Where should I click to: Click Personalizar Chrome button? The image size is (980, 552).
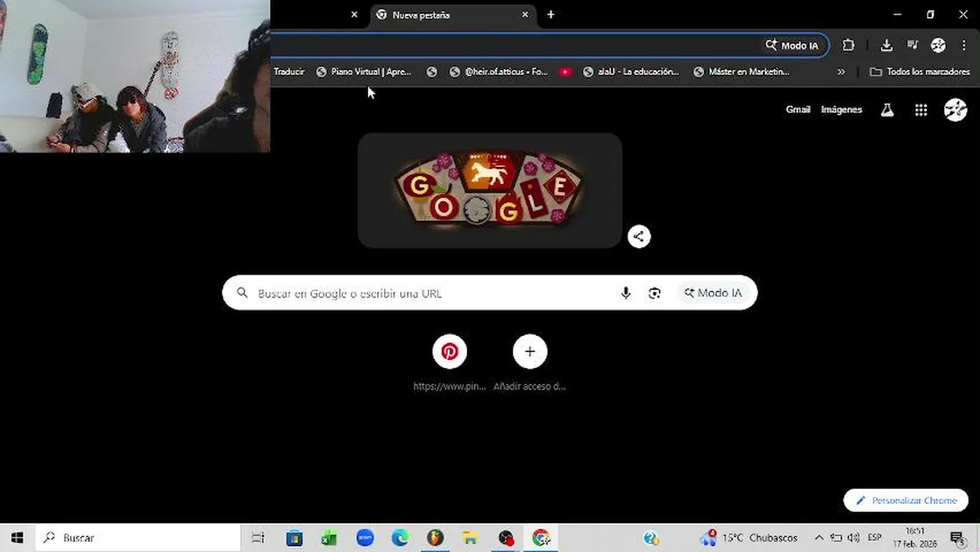pyautogui.click(x=906, y=501)
